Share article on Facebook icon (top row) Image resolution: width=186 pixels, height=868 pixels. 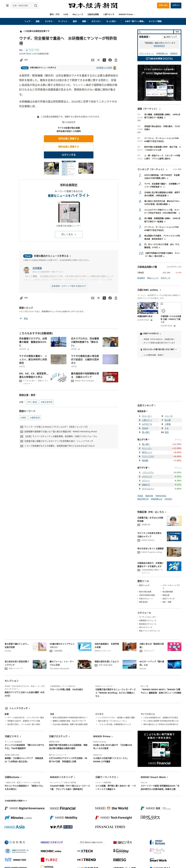110,60
